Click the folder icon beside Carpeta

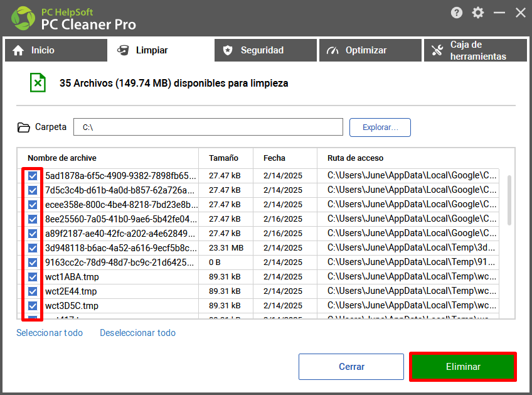pos(23,127)
